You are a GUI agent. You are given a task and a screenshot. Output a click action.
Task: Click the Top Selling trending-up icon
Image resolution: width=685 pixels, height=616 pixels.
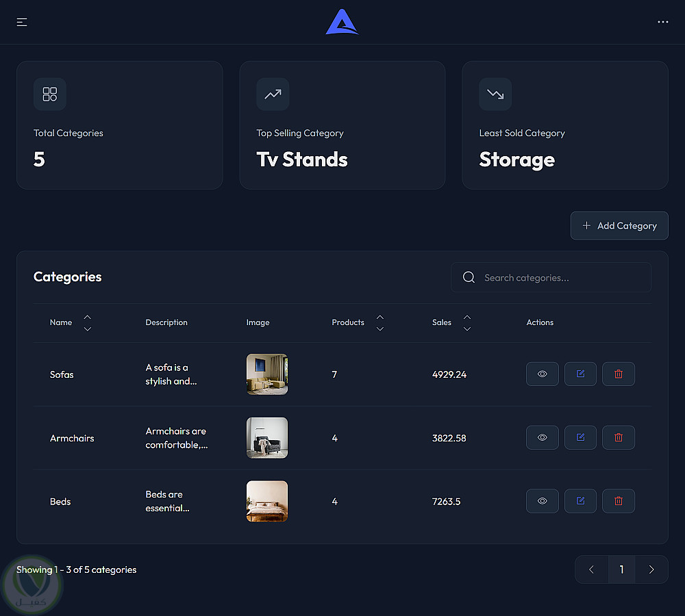pos(273,94)
